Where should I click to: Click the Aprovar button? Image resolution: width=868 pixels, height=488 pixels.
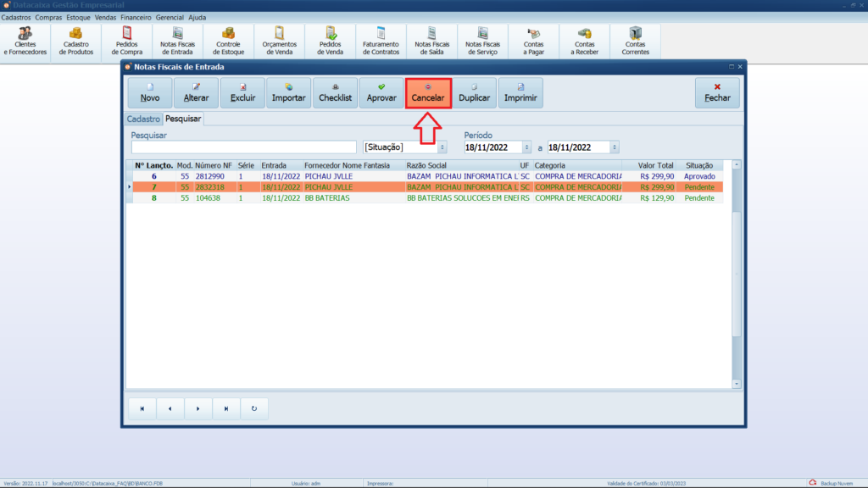tap(381, 92)
